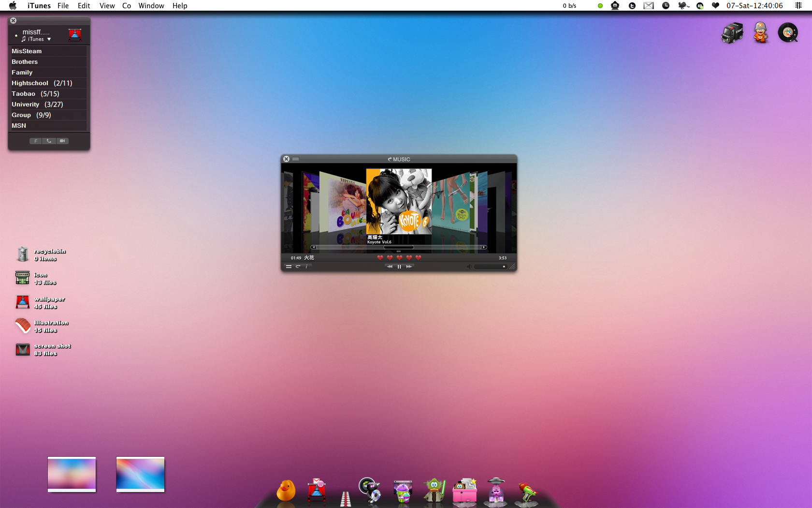Expand the MisSteam contact group
The width and height of the screenshot is (812, 508).
[48, 51]
